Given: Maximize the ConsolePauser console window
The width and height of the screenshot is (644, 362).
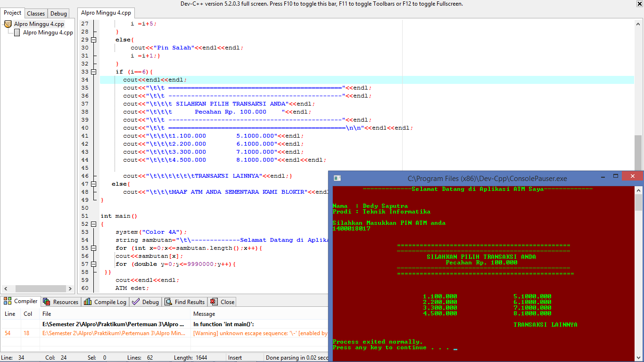Looking at the screenshot, I should [x=616, y=176].
